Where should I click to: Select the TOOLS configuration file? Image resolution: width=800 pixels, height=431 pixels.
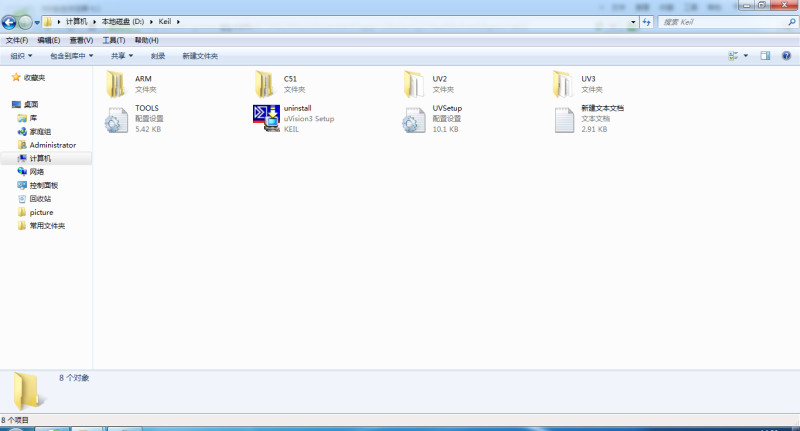coord(117,118)
